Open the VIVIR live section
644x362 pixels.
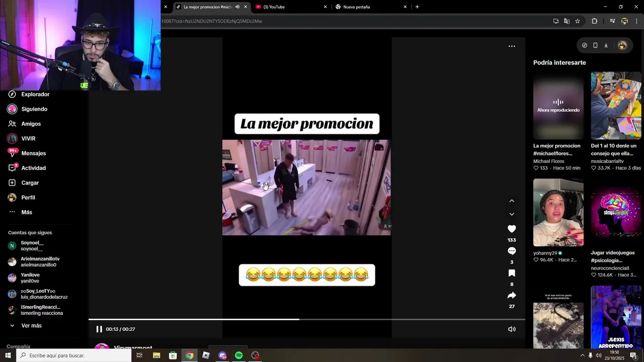point(22,138)
